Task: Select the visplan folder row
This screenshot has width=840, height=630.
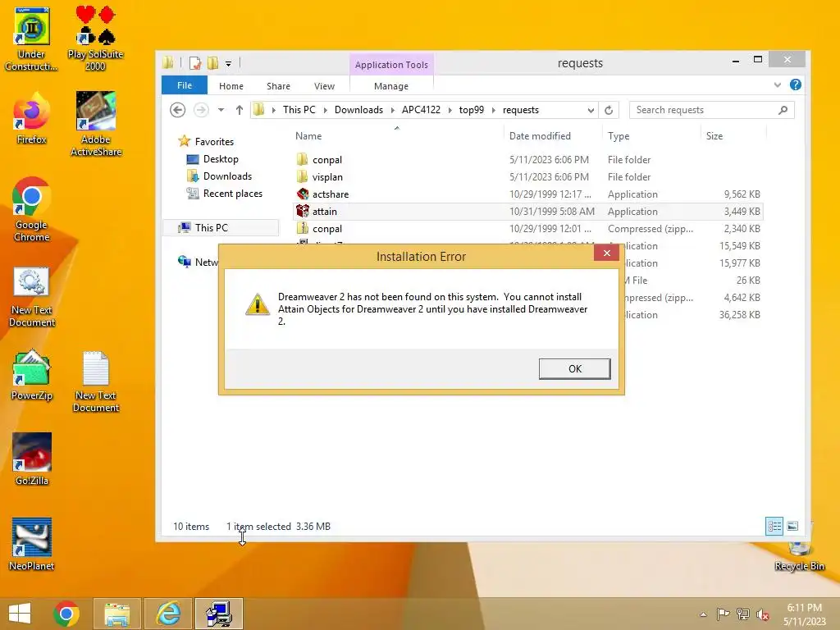Action: (x=528, y=177)
